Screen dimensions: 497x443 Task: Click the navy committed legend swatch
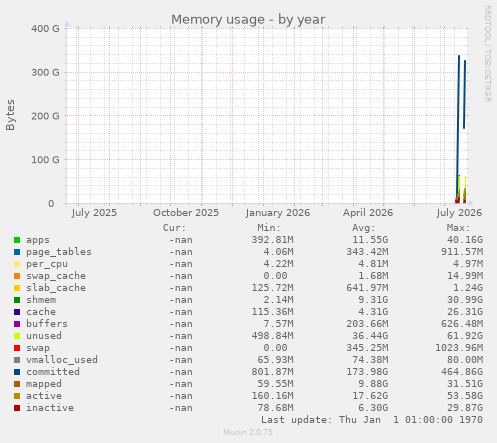[x=17, y=372]
